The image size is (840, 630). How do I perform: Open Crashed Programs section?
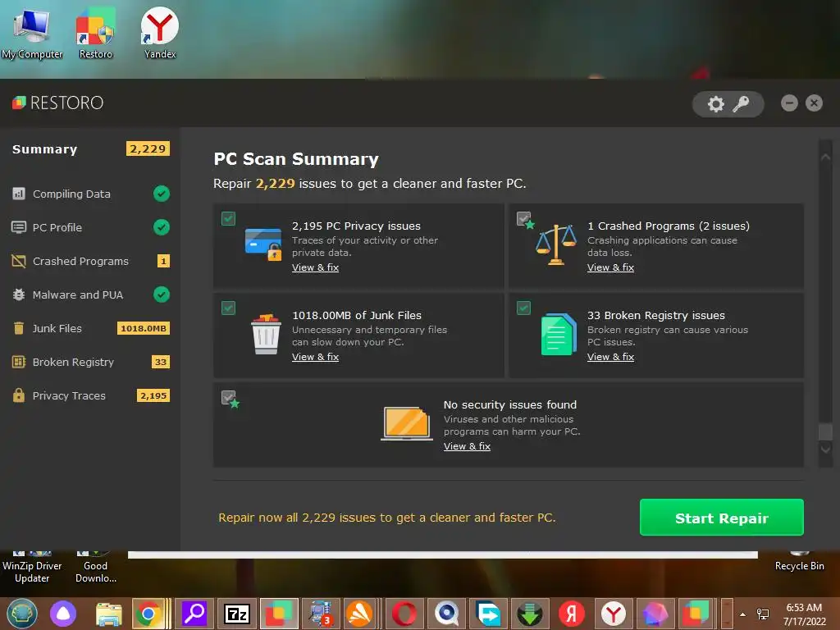click(x=90, y=261)
